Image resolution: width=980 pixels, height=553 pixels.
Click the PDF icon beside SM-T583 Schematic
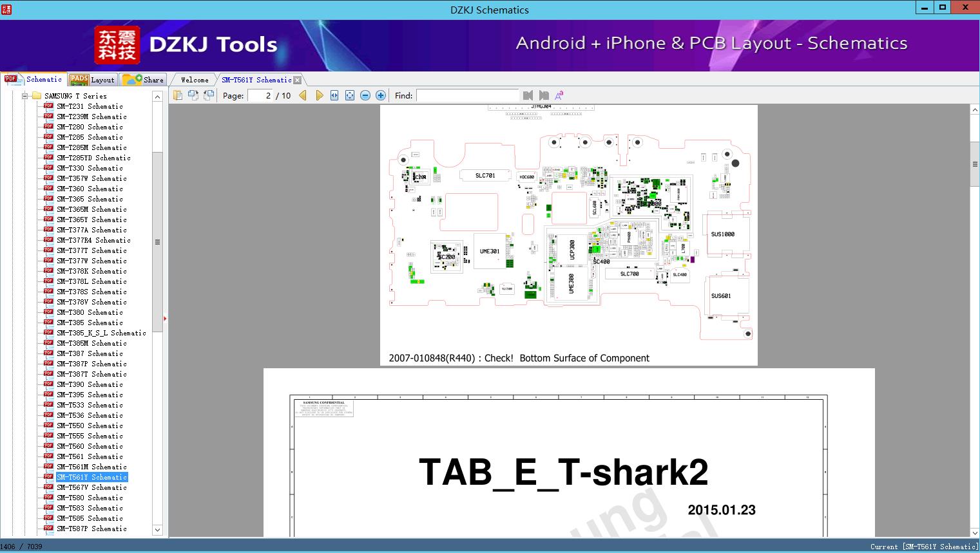48,507
